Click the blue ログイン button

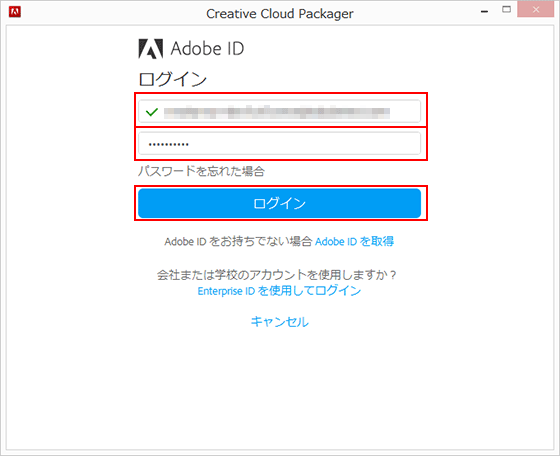tap(279, 203)
